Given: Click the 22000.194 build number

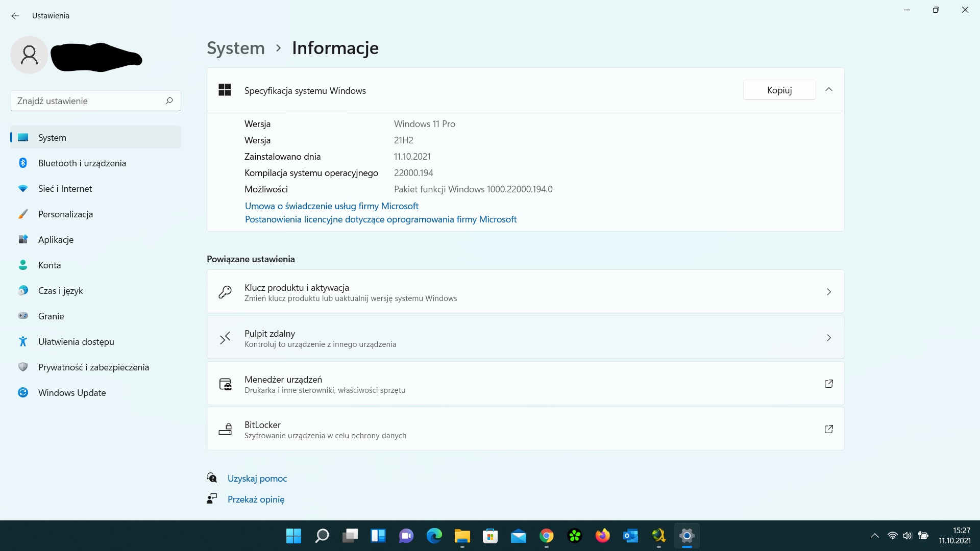Looking at the screenshot, I should [x=413, y=173].
